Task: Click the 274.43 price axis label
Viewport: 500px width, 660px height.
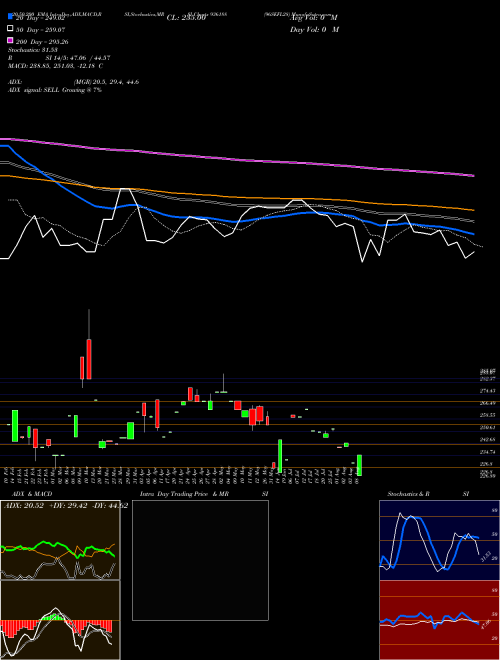Action: [x=489, y=391]
